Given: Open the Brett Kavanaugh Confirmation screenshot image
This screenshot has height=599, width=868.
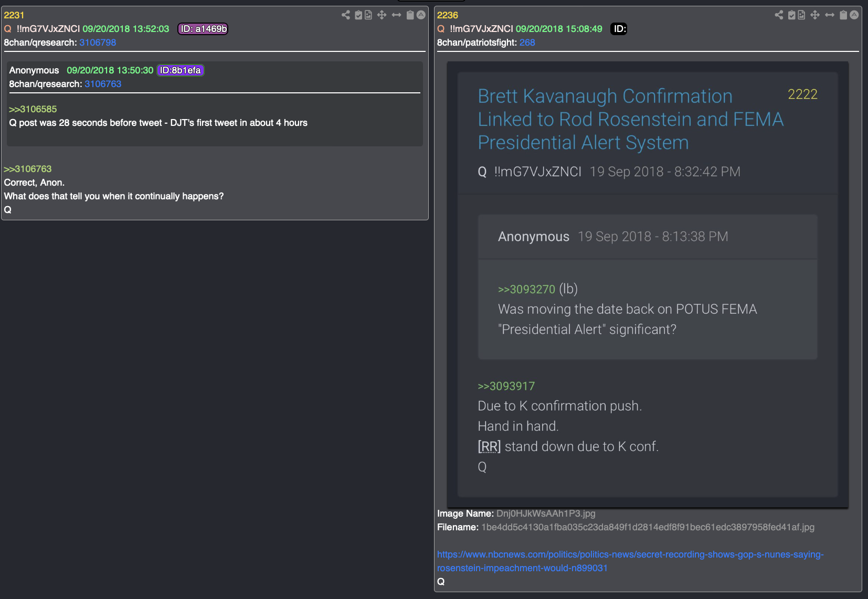Looking at the screenshot, I should point(648,284).
